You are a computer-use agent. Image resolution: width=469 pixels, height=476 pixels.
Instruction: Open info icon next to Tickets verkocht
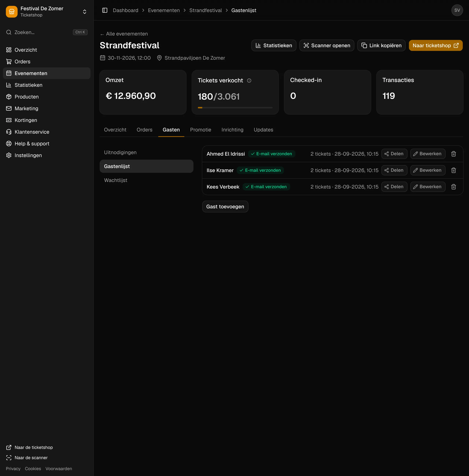point(249,81)
